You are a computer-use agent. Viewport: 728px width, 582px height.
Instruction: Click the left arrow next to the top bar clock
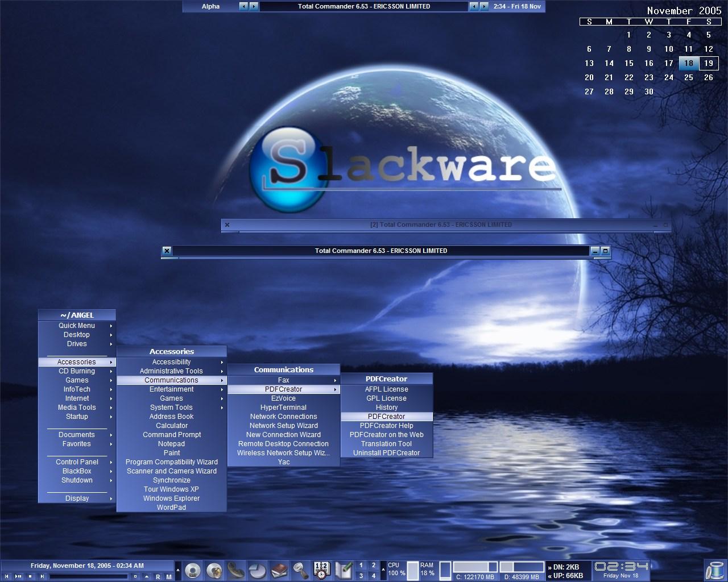tap(474, 6)
